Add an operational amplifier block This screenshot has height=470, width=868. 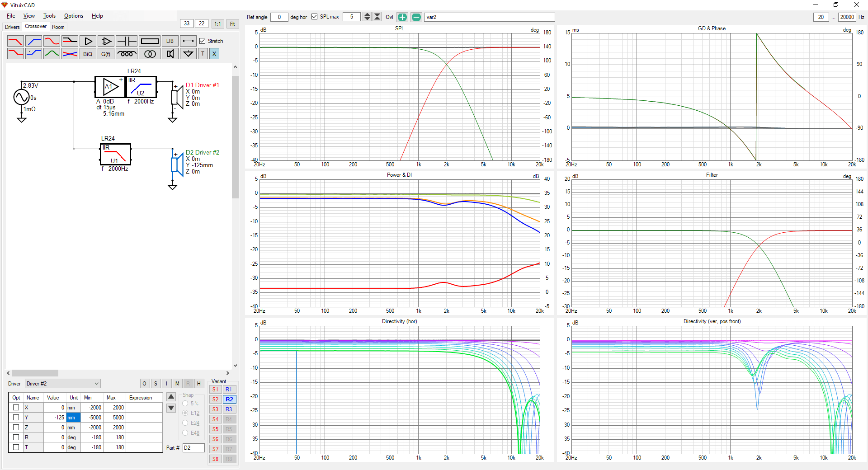pos(106,41)
